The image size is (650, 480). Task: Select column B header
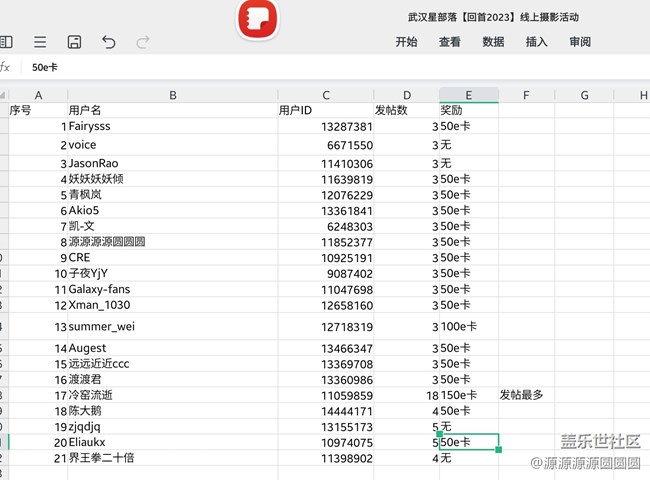(173, 95)
